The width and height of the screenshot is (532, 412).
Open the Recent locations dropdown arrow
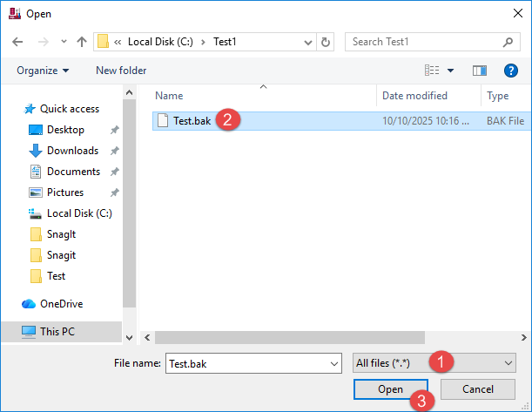[64, 42]
